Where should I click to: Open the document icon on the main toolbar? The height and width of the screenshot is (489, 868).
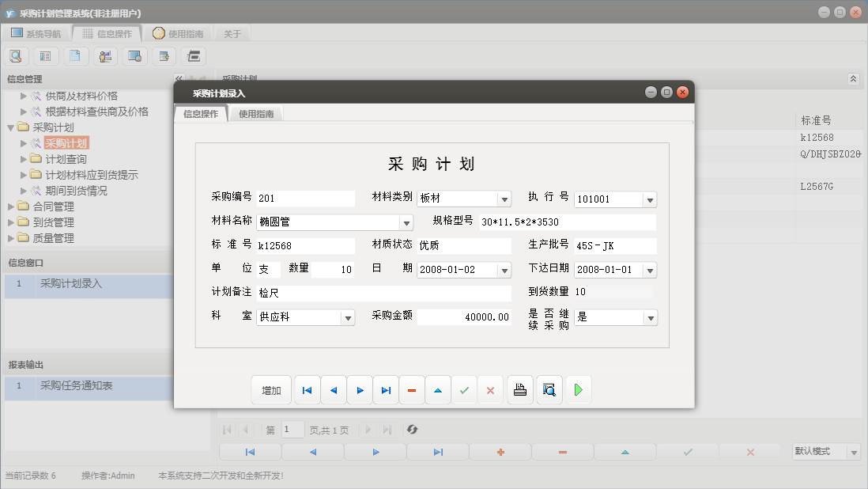tap(75, 56)
